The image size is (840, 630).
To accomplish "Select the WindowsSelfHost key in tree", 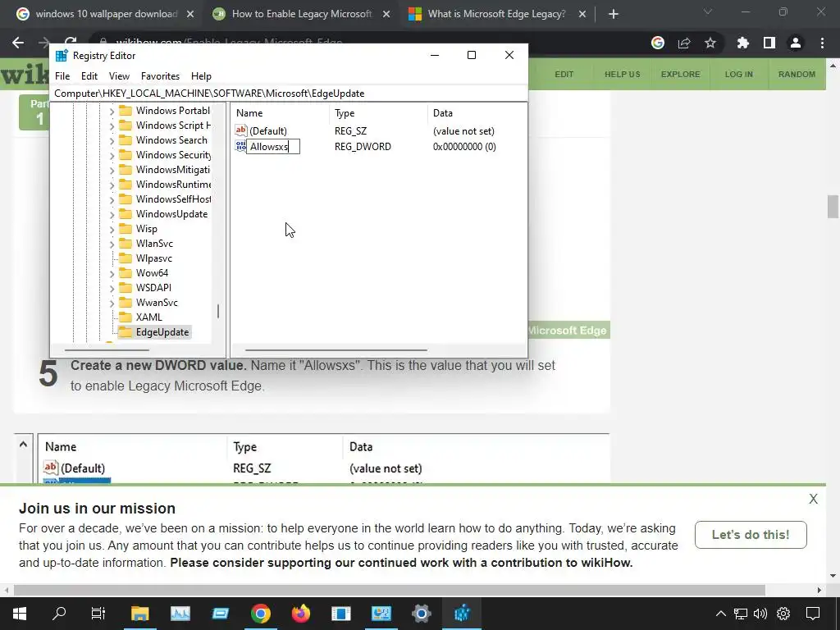I will click(x=173, y=199).
